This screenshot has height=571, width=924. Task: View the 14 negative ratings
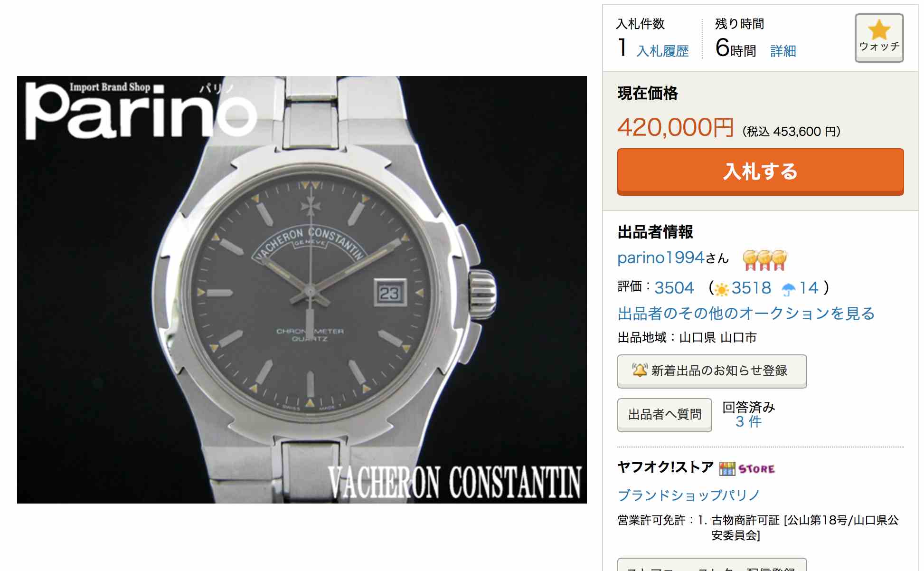pos(809,288)
